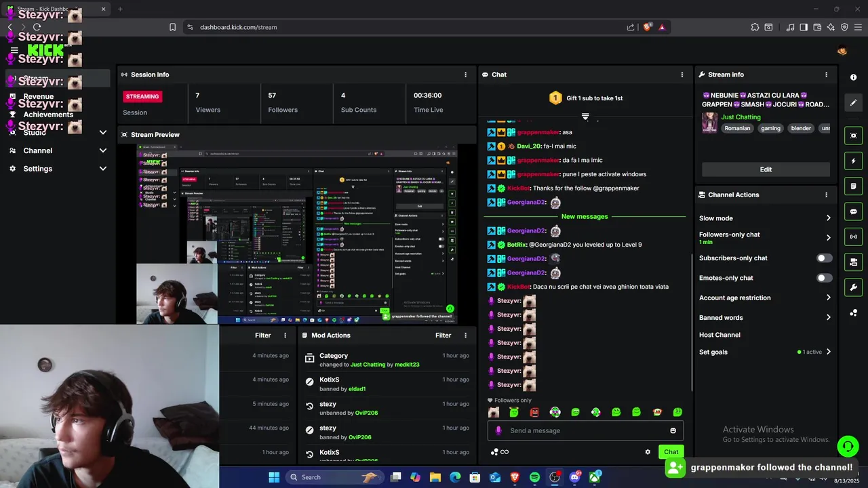Open the stream info icon in right sidebar
The image size is (868, 488).
point(854,77)
